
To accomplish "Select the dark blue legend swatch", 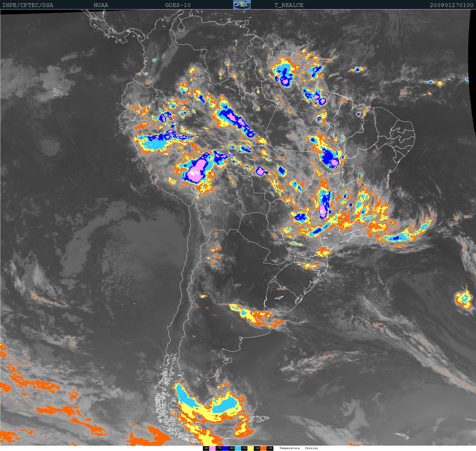I will pyautogui.click(x=225, y=448).
